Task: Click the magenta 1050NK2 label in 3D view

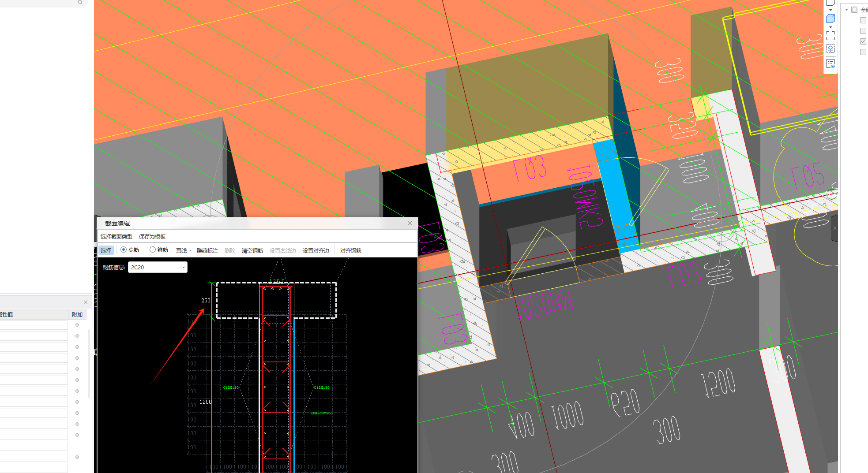Action: (x=586, y=197)
